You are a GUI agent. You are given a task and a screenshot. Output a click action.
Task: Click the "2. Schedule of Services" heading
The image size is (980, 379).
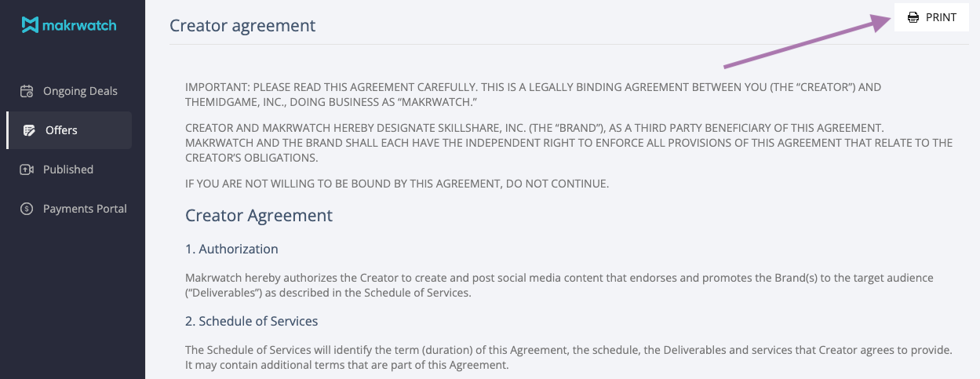(251, 321)
